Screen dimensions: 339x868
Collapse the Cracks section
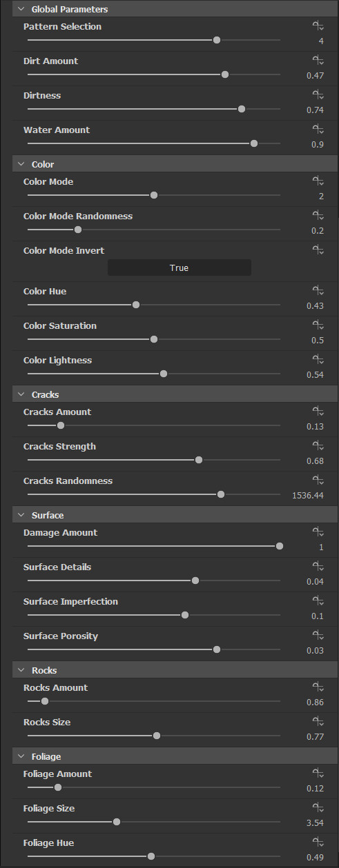pyautogui.click(x=21, y=394)
